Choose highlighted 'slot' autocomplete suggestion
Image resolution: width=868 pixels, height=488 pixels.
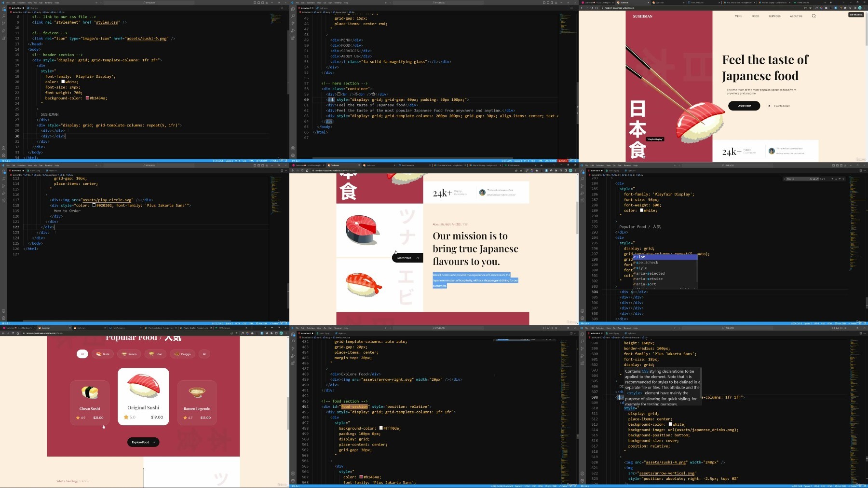pos(665,257)
